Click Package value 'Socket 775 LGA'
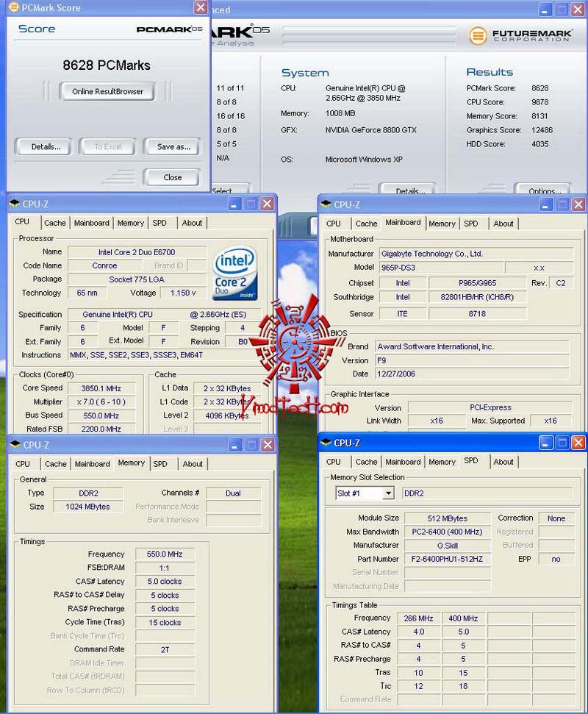Viewport: 588px width, 714px height. (x=137, y=279)
